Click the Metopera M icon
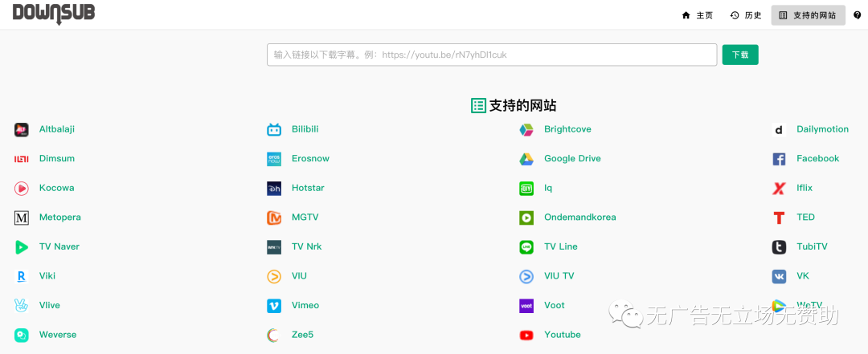This screenshot has width=868, height=354. point(21,218)
